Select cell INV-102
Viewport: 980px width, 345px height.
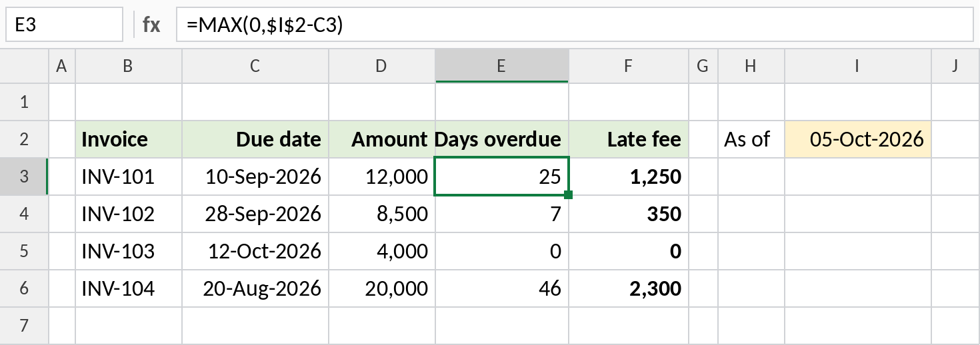pos(129,214)
